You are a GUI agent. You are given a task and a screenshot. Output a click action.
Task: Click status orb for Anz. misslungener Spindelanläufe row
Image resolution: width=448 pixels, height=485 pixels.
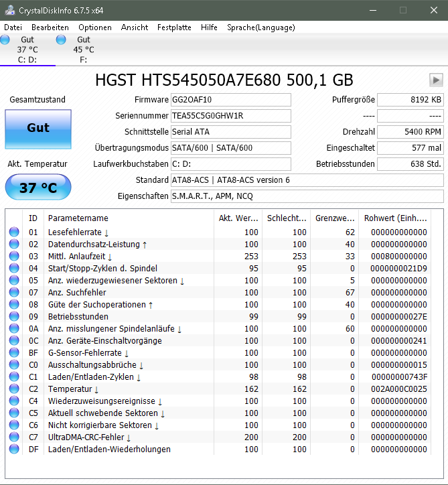pos(14,328)
